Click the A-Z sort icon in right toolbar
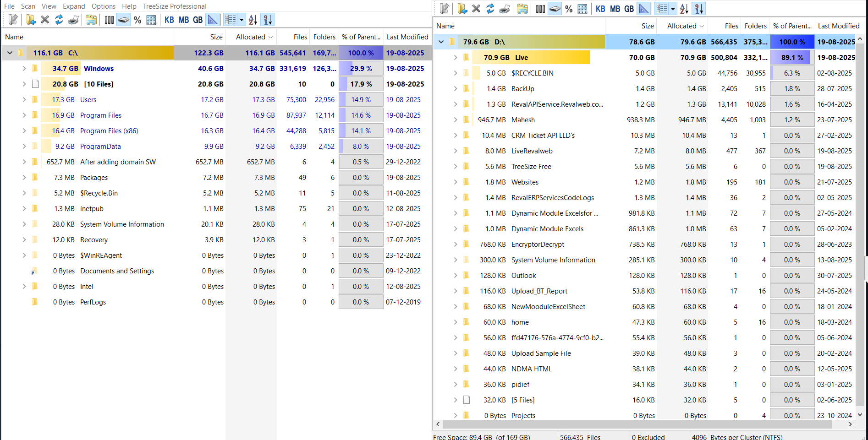 click(x=684, y=9)
